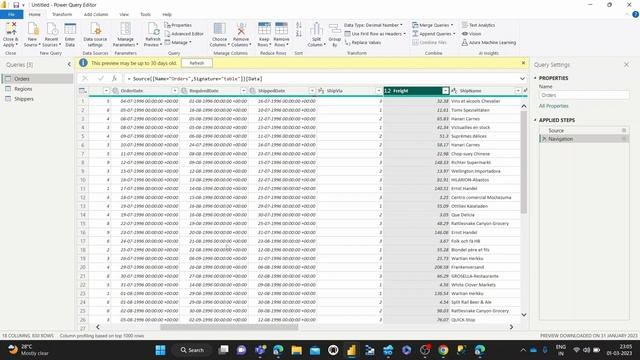Close the Query Settings pane

[x=627, y=64]
